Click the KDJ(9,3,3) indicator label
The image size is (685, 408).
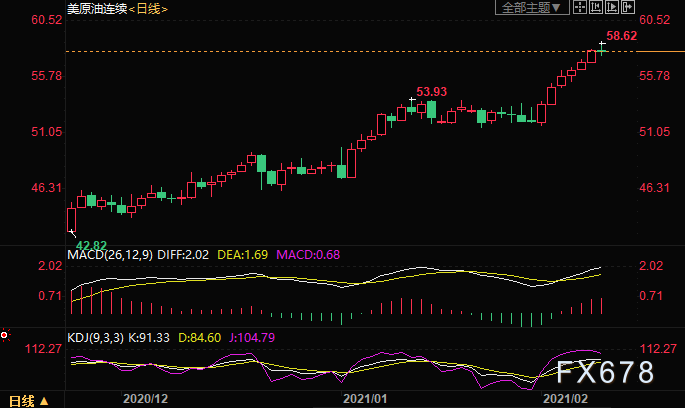(x=96, y=338)
